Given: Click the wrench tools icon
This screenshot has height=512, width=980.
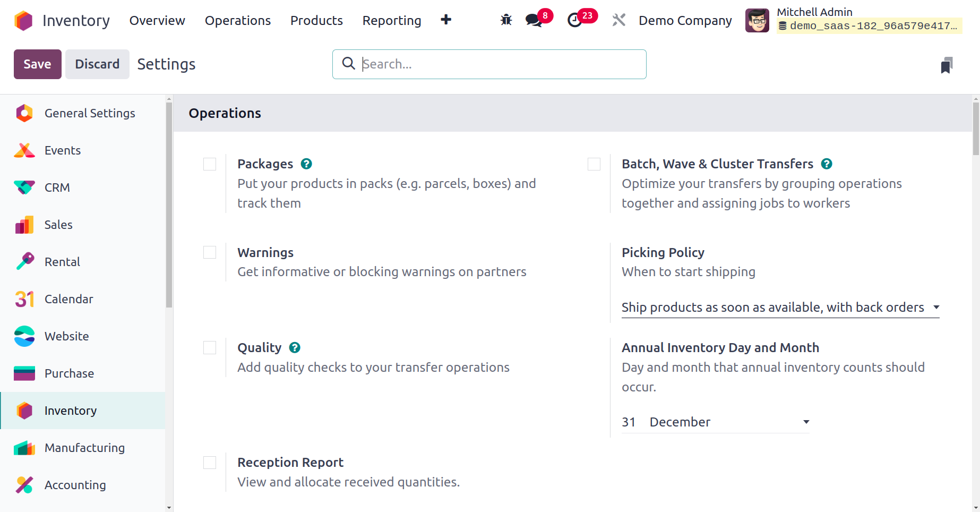Looking at the screenshot, I should tap(619, 20).
